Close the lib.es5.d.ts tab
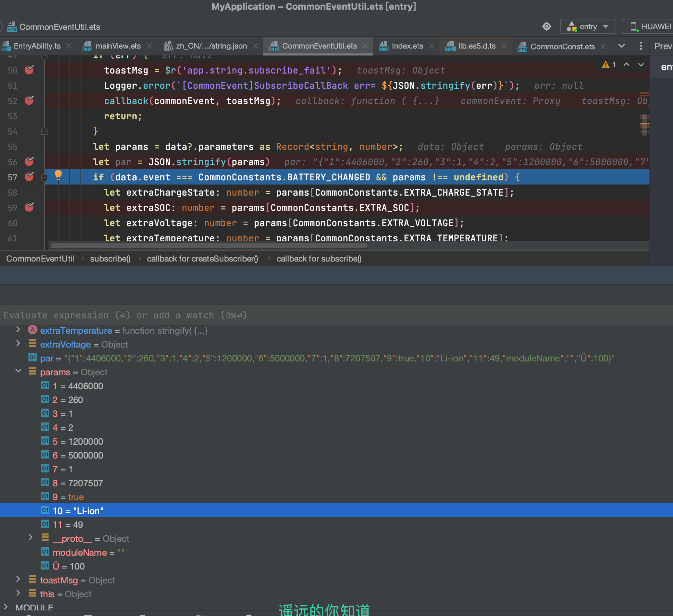The image size is (673, 616). 504,46
